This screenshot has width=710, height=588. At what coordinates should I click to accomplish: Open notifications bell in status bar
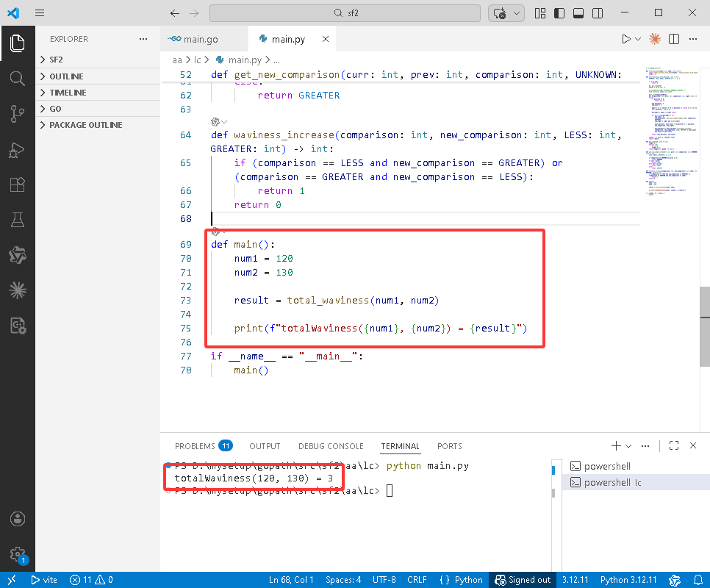(698, 580)
